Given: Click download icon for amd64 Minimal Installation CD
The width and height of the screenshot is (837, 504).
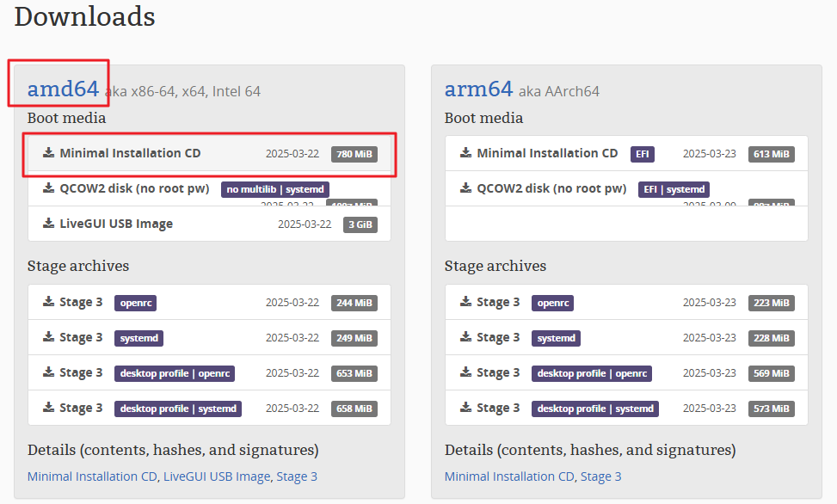Looking at the screenshot, I should (x=48, y=153).
